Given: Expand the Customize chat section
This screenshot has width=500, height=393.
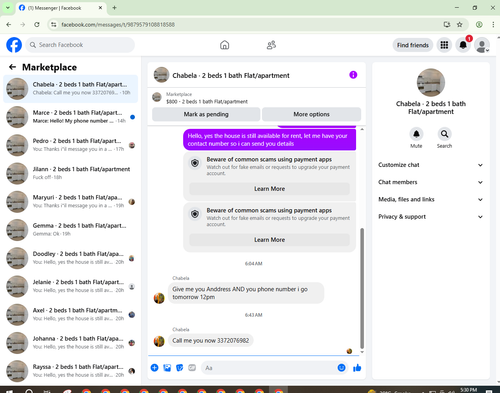Looking at the screenshot, I should pyautogui.click(x=431, y=165).
